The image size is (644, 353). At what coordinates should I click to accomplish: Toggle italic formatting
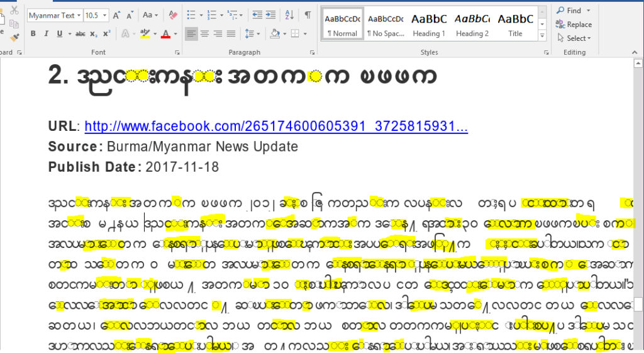(x=46, y=34)
